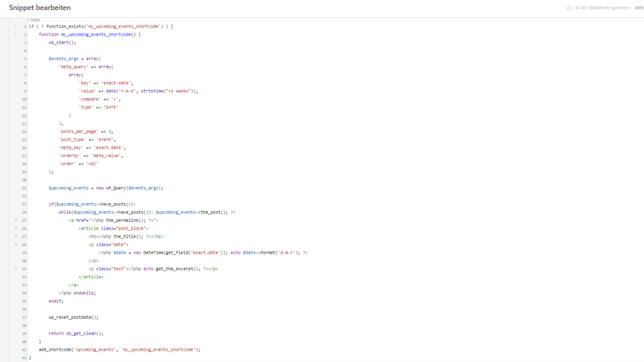Click 'In der Bibliothek speichern' link

pos(602,8)
